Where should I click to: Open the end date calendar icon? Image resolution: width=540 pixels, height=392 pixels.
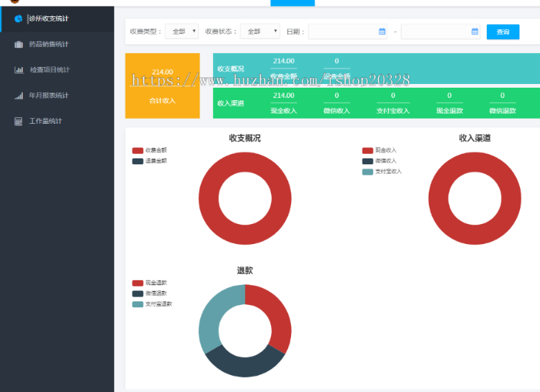click(x=475, y=32)
